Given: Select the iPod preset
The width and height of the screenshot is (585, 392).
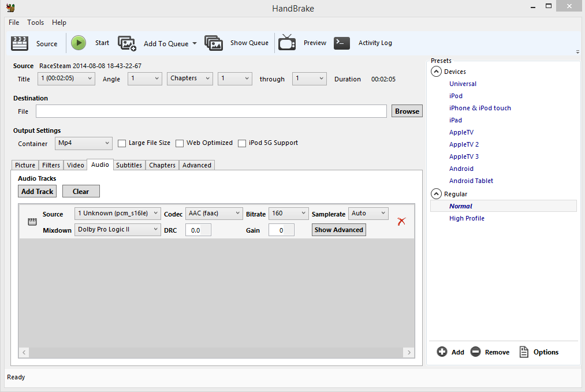Looking at the screenshot, I should coord(456,96).
